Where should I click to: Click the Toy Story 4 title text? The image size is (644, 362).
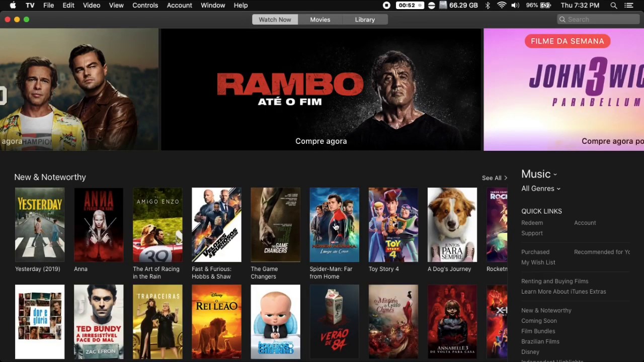click(x=384, y=269)
